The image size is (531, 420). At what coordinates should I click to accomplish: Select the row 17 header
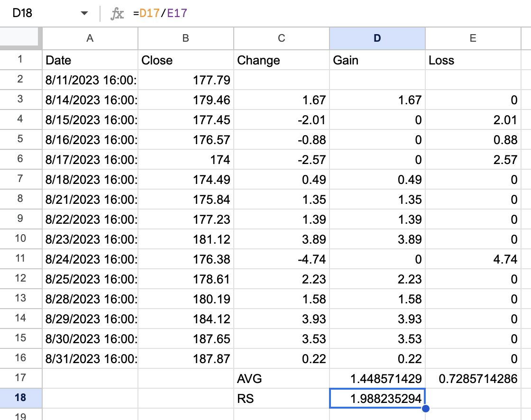[x=20, y=378]
